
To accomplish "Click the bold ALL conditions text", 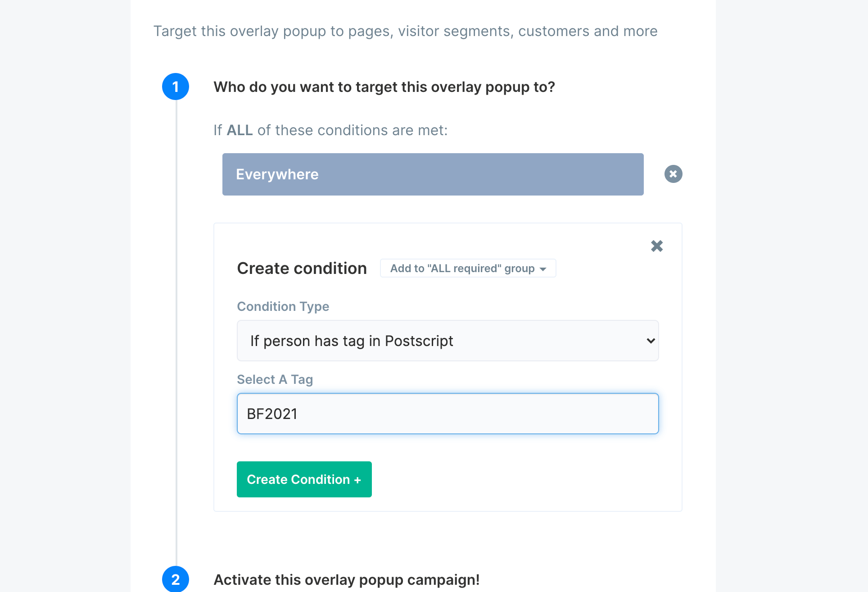I will click(x=240, y=130).
